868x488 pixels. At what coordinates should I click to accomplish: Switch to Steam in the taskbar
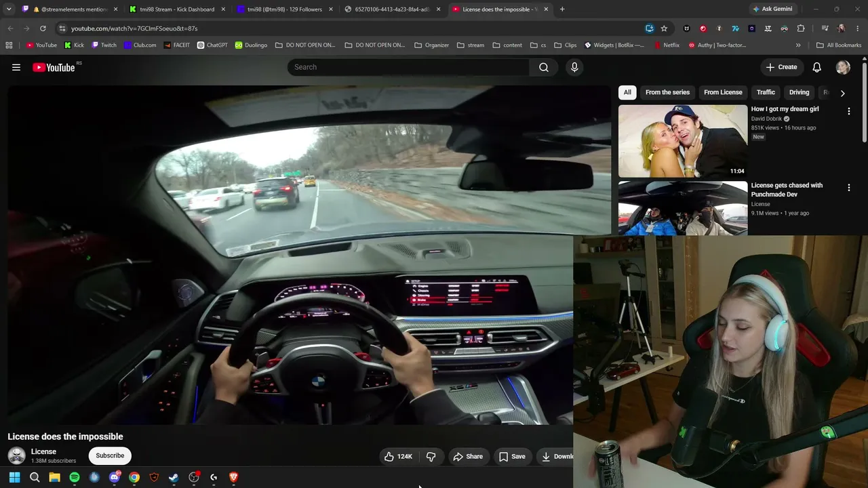174,477
